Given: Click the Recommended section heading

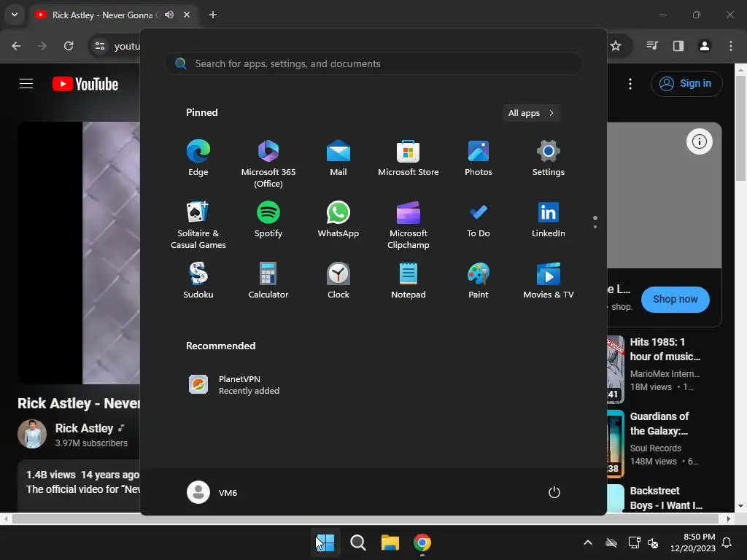Looking at the screenshot, I should pos(220,346).
